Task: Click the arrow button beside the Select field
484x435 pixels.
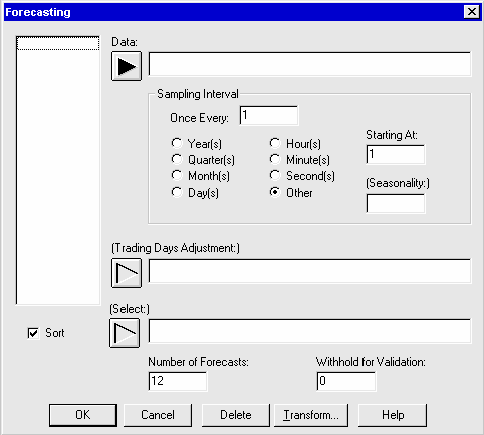Action: [x=125, y=333]
